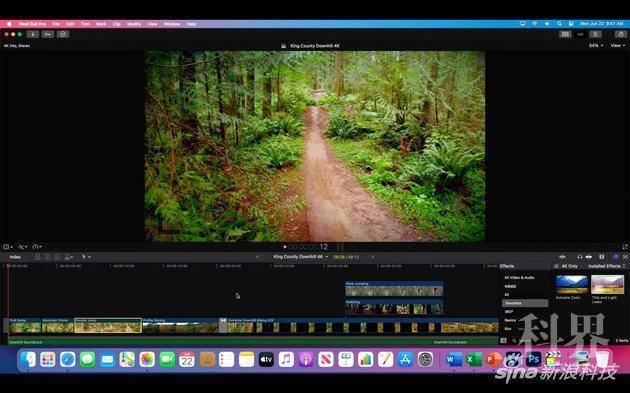Enter full screen viewer mode

click(625, 247)
